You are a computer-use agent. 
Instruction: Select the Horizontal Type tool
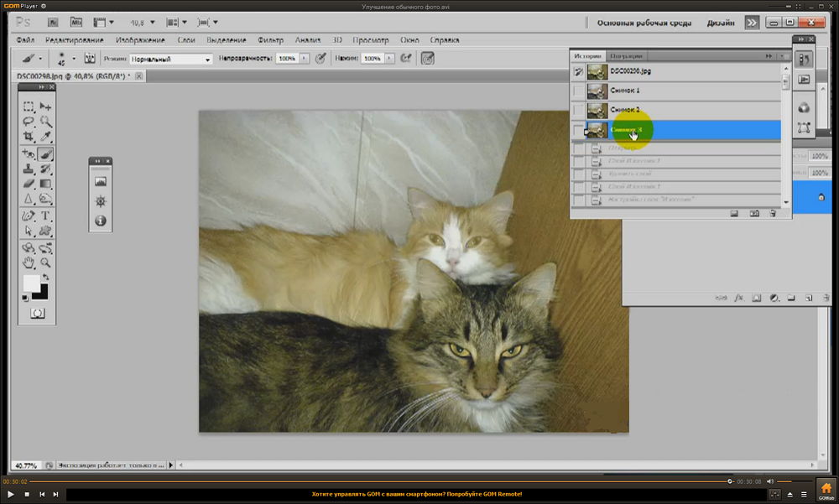pos(46,216)
